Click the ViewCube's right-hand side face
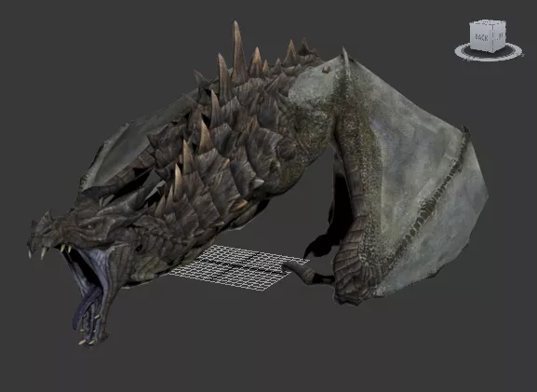This screenshot has height=392, width=537. click(500, 36)
